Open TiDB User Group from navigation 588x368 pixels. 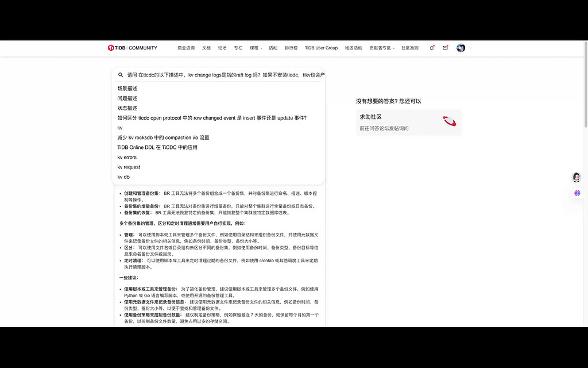321,48
